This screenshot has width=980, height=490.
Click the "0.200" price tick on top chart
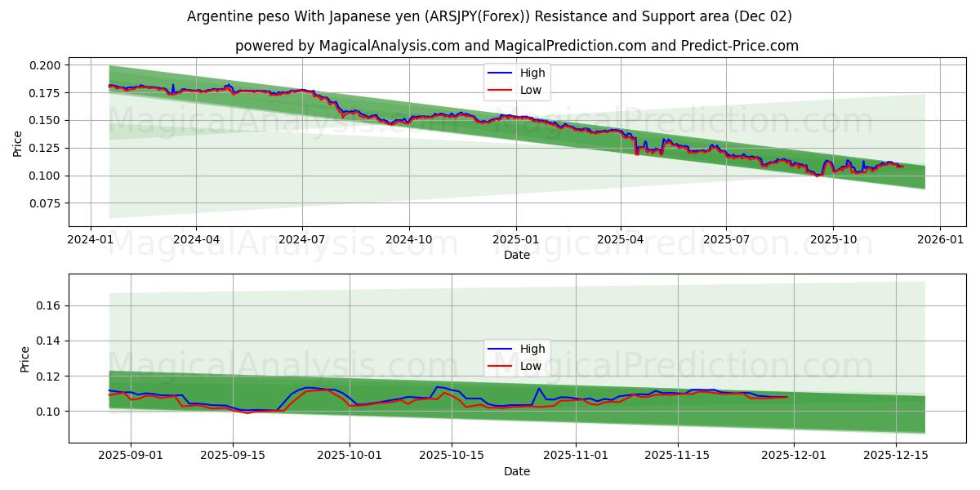[x=46, y=63]
